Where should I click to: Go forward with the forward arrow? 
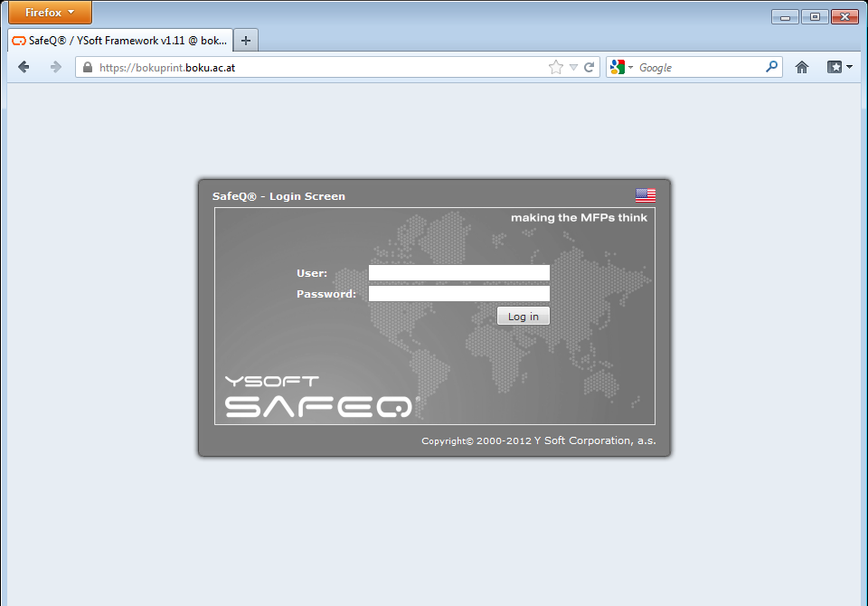point(55,67)
